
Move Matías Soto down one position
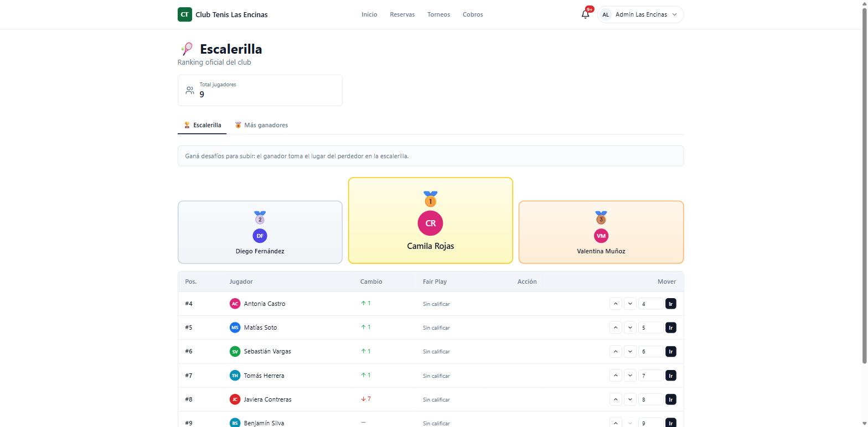(x=630, y=327)
